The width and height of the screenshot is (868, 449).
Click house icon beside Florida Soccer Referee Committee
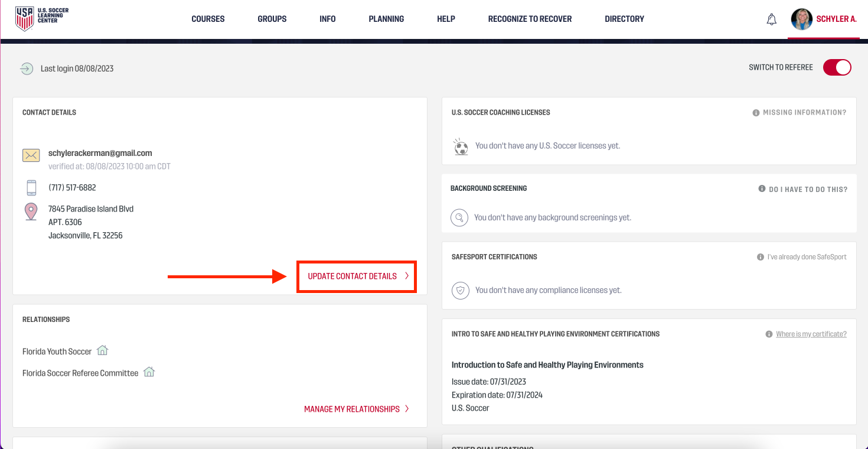click(149, 372)
